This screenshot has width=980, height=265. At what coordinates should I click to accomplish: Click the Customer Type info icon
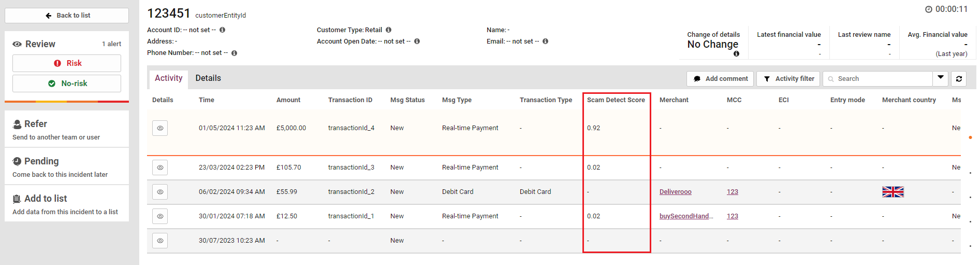click(388, 30)
